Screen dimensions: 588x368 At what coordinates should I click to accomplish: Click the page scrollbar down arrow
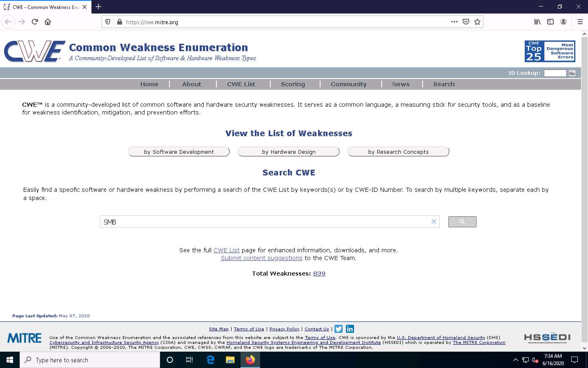click(584, 348)
